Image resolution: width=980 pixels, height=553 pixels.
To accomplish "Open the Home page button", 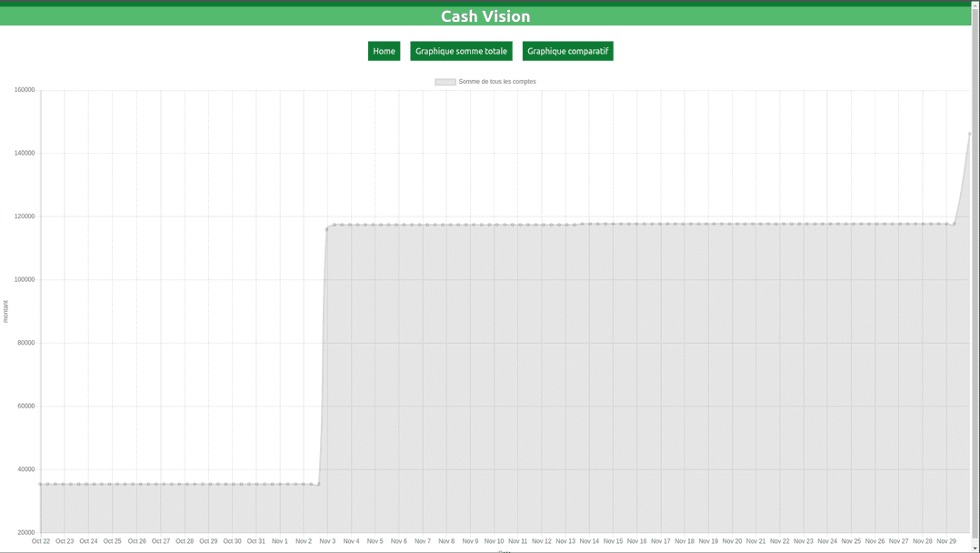I will pyautogui.click(x=384, y=51).
